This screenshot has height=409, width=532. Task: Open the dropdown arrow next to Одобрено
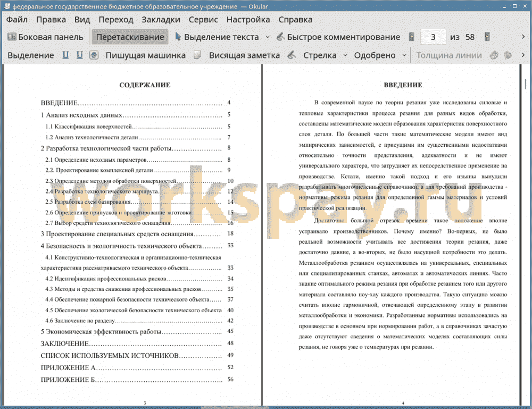click(x=404, y=55)
